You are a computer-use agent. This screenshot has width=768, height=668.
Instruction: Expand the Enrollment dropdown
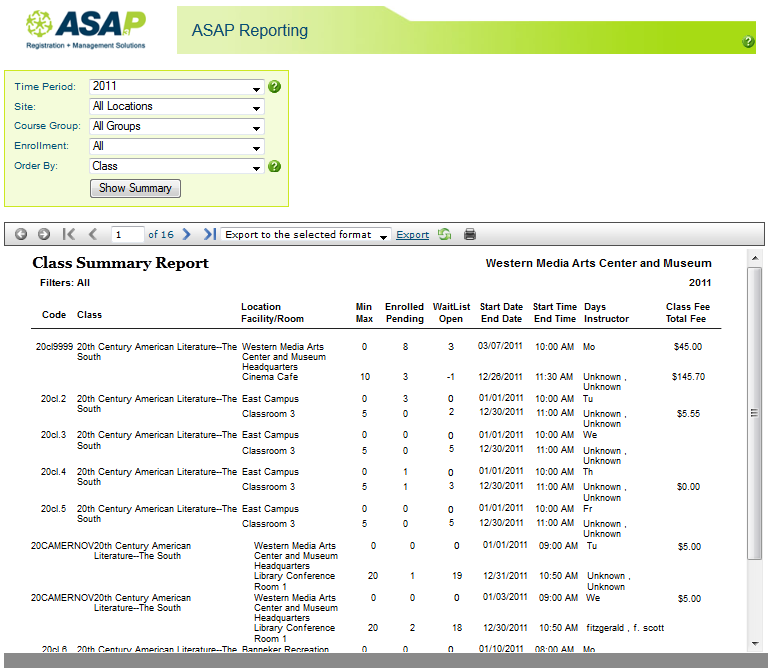pyautogui.click(x=177, y=147)
